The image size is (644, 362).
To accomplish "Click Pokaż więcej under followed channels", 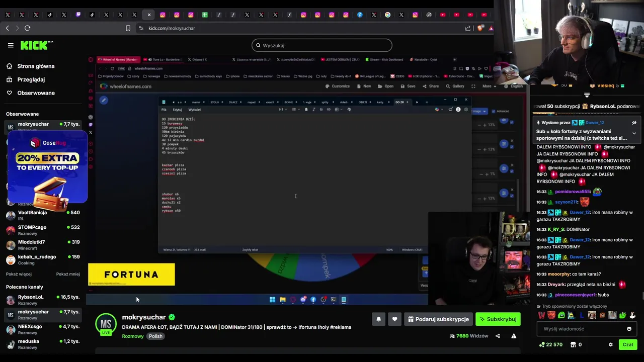I will point(19,274).
